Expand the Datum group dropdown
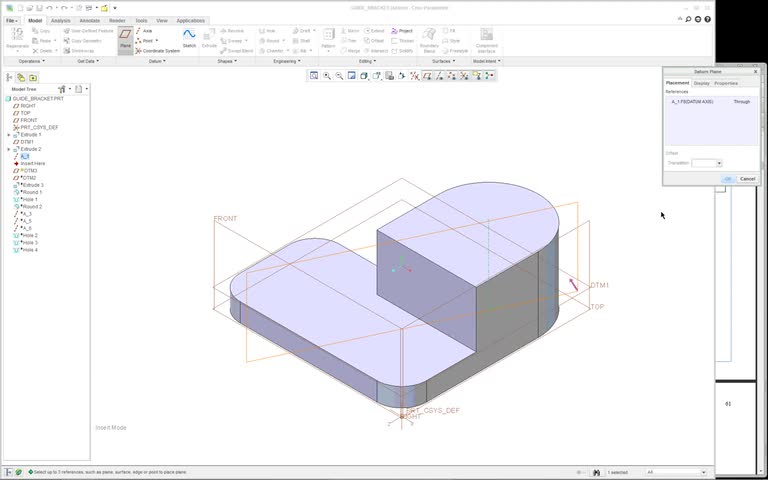Image resolution: width=768 pixels, height=480 pixels. [157, 61]
